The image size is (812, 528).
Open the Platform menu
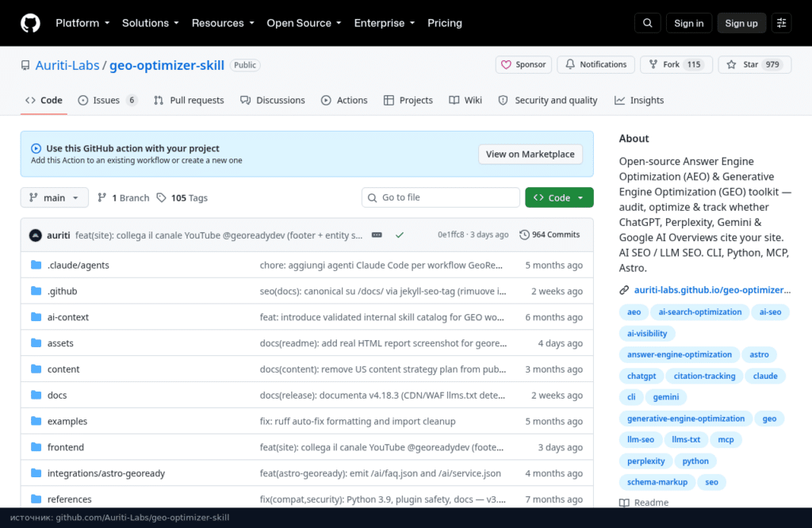pyautogui.click(x=82, y=23)
